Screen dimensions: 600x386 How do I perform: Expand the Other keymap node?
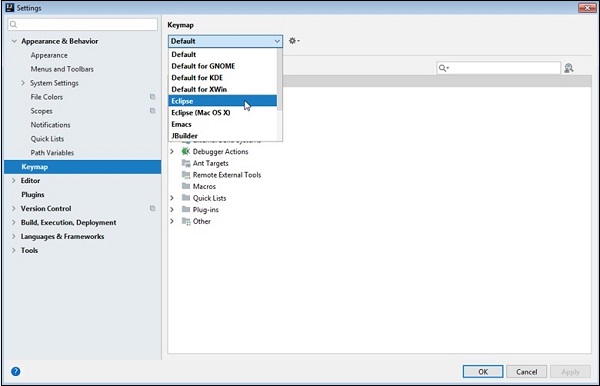click(172, 221)
